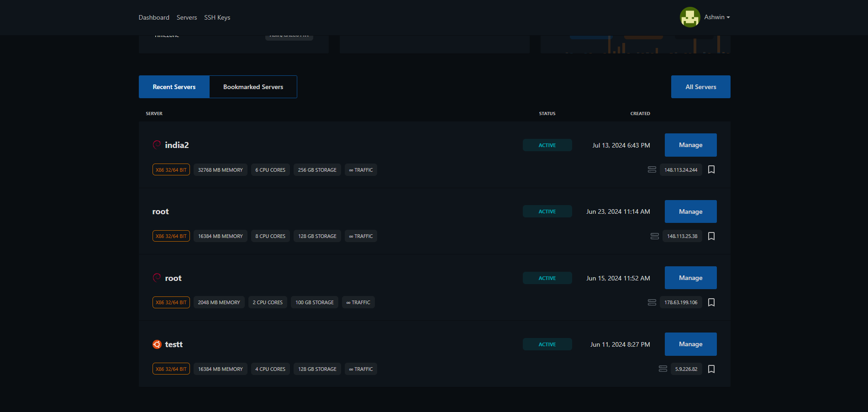Switch to Bookmarked Servers tab
This screenshot has height=412, width=868.
253,87
